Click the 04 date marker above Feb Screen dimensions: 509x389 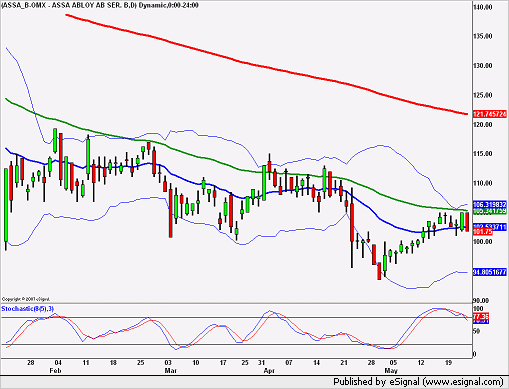pyautogui.click(x=58, y=363)
